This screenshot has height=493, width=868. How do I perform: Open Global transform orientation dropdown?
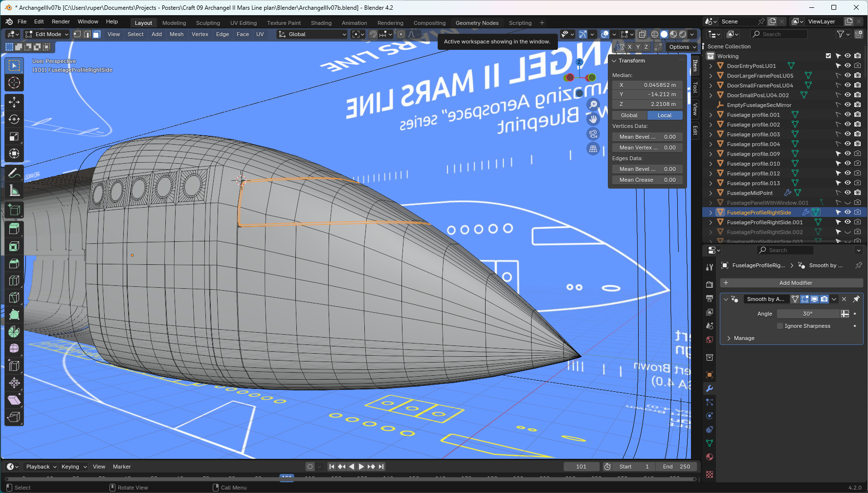tap(312, 34)
